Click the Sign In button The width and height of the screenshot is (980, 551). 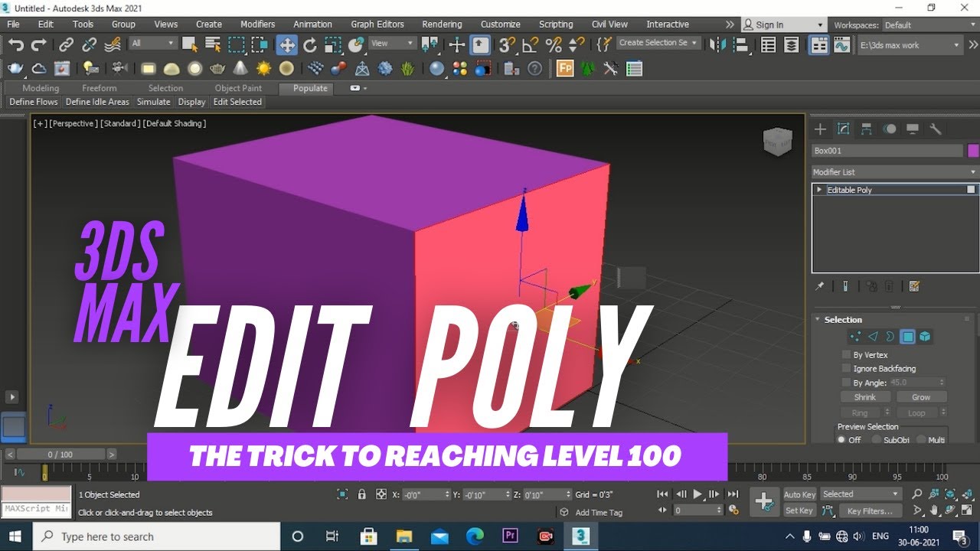click(784, 24)
